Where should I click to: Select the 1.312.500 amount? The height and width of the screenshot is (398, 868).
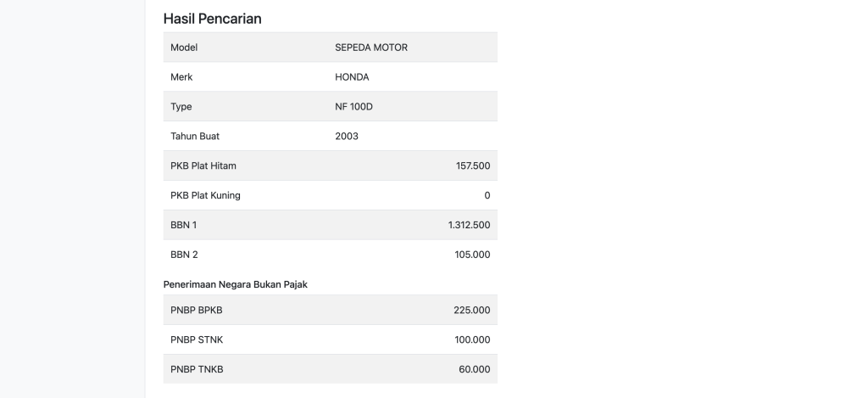coord(469,225)
